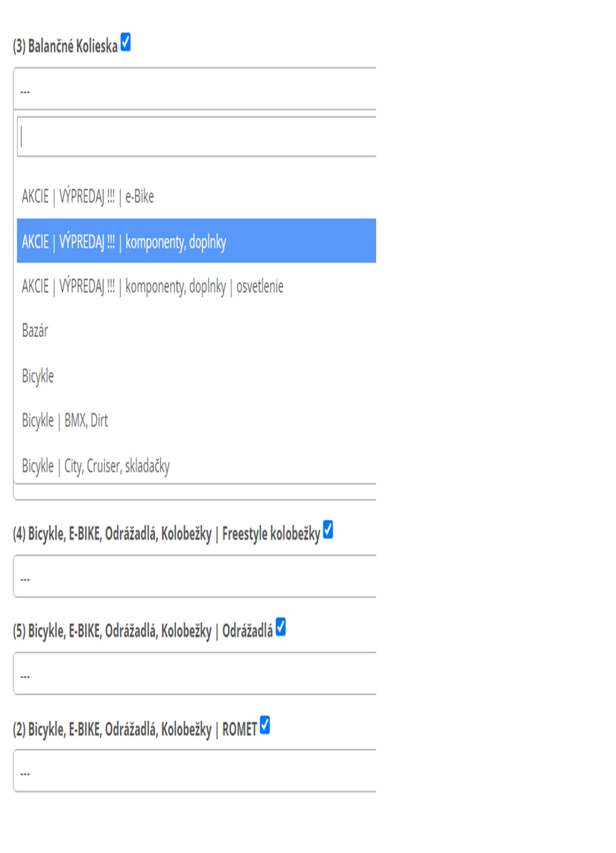Choose Bicykle | BMX, Dirt option

click(65, 421)
